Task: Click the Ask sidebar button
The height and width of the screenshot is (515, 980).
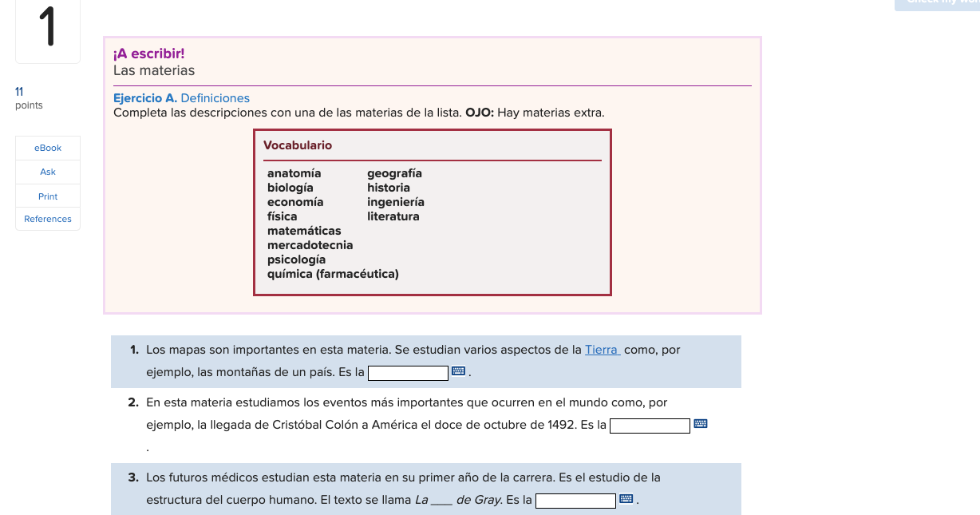Action: (x=47, y=172)
